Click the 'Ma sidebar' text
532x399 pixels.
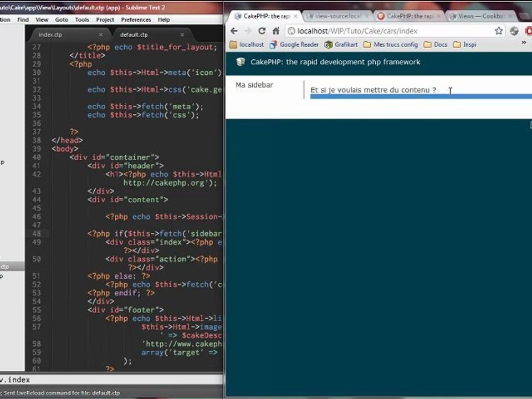(254, 85)
